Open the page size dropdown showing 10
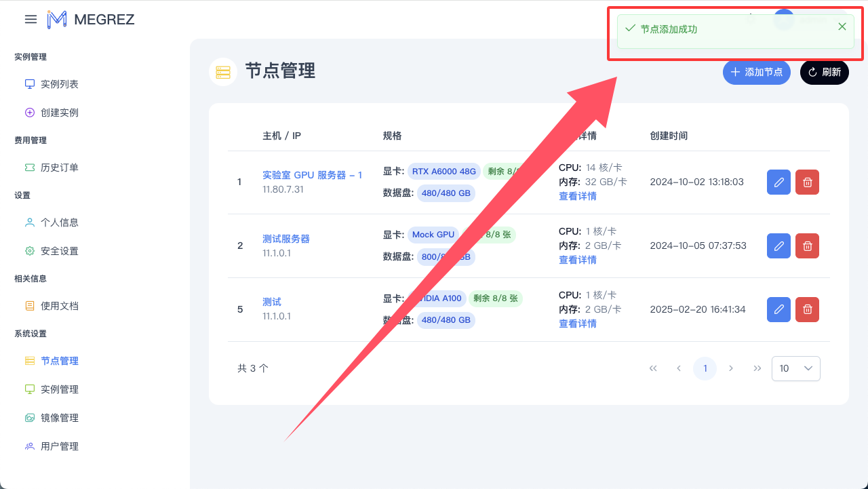Screen dimensions: 868x489 pyautogui.click(x=795, y=368)
